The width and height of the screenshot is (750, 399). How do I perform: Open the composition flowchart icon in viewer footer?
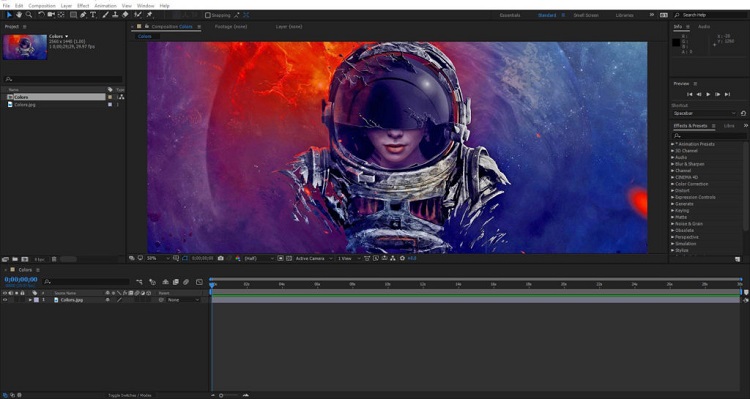click(393, 258)
